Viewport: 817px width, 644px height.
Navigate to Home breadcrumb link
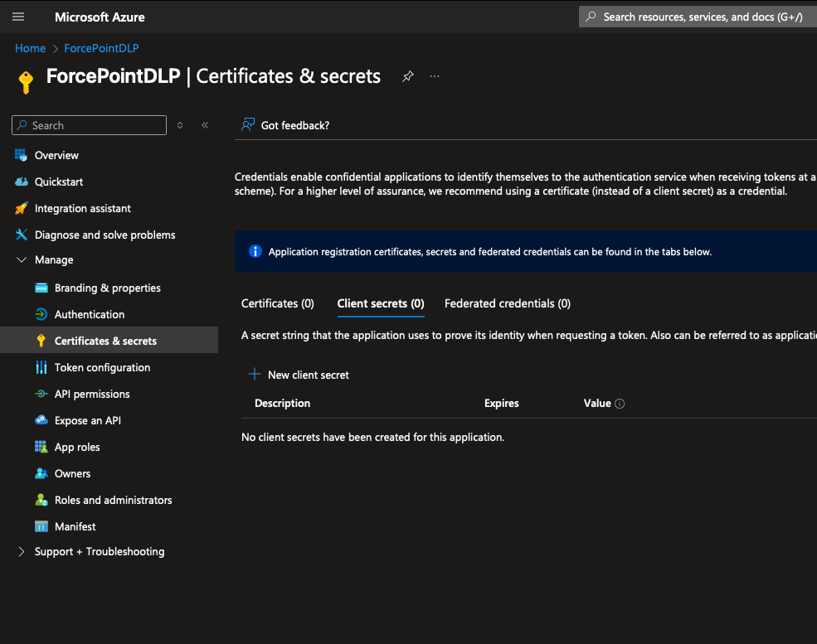click(x=31, y=48)
